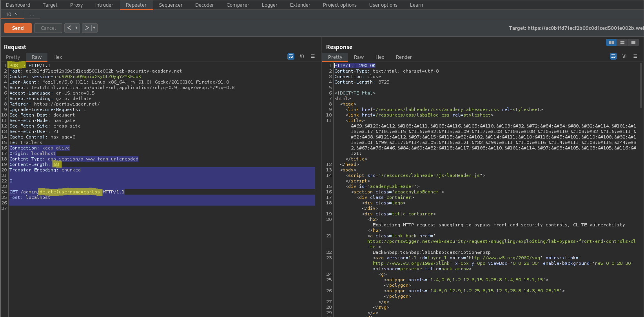Switch to the Proxy tab
The width and height of the screenshot is (644, 317).
pos(76,5)
